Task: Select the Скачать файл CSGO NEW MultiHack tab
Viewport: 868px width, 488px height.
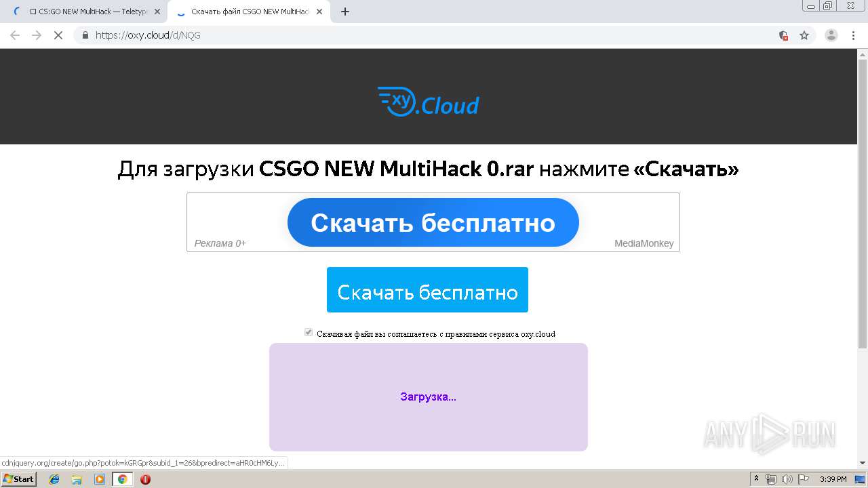Action: click(248, 12)
